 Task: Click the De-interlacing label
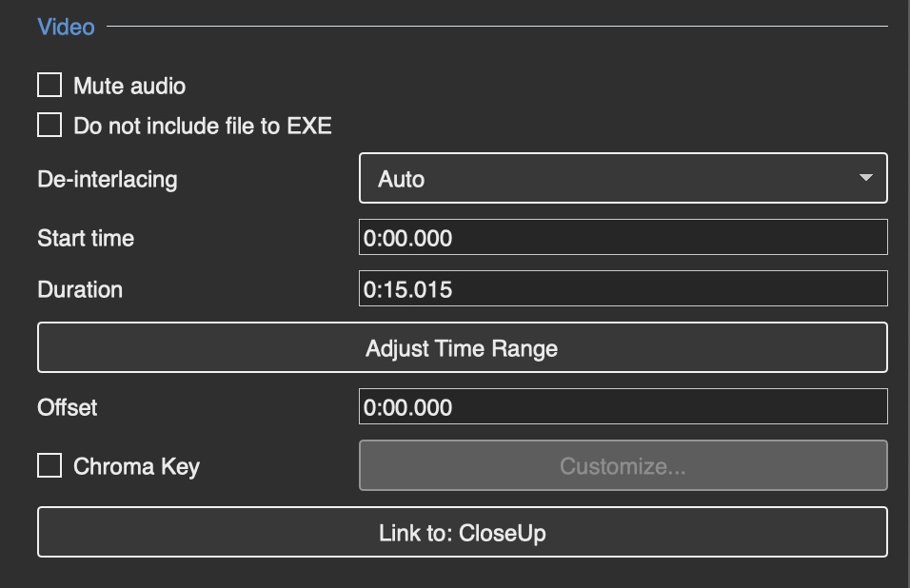coord(107,179)
